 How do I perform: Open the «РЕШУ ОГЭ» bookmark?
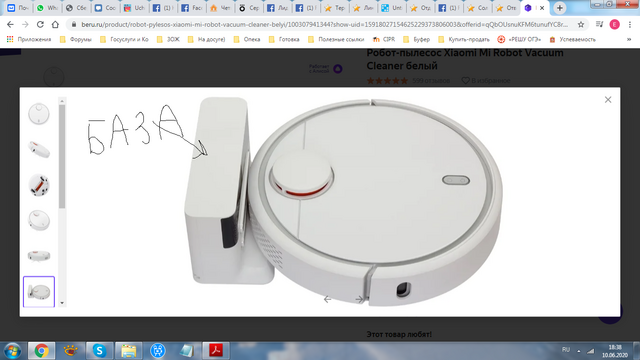[x=519, y=40]
